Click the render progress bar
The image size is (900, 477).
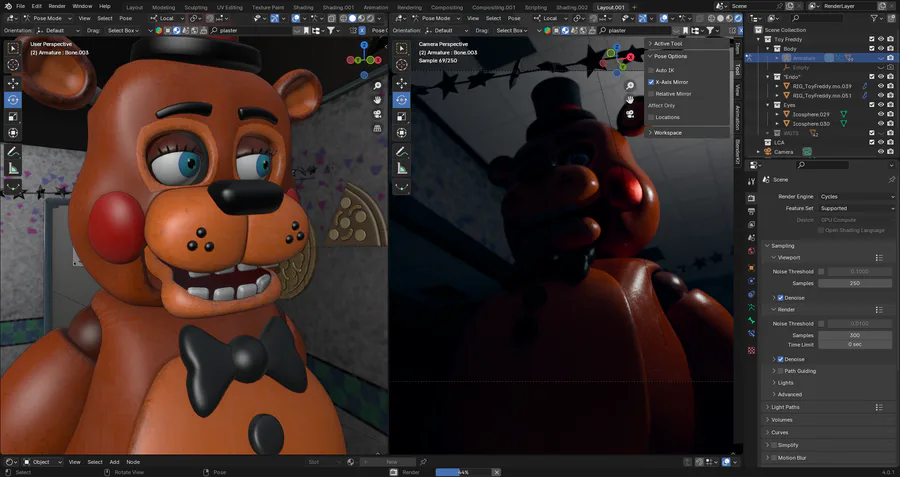(463, 472)
